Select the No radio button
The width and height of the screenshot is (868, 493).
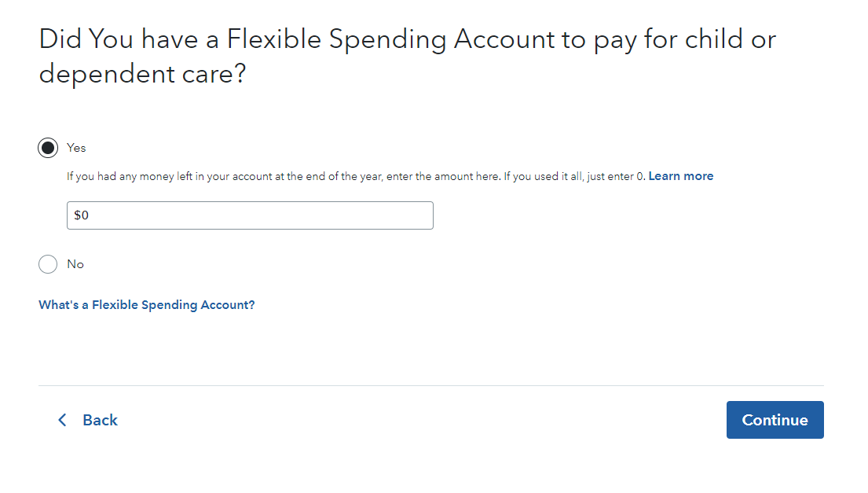click(x=48, y=264)
